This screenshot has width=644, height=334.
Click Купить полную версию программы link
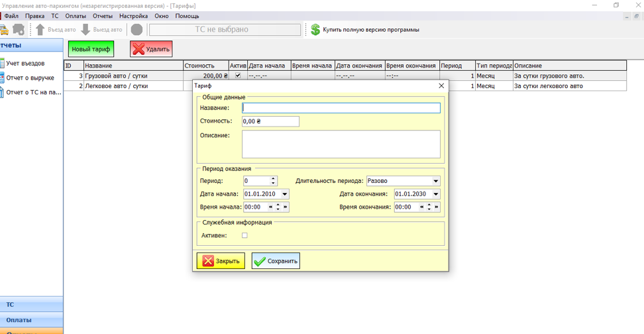point(371,30)
